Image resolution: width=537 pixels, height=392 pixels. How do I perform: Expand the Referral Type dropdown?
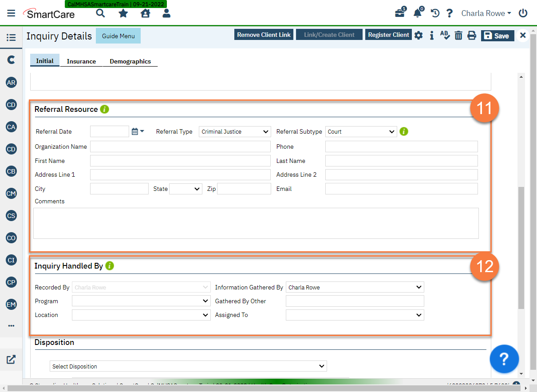[x=234, y=132]
